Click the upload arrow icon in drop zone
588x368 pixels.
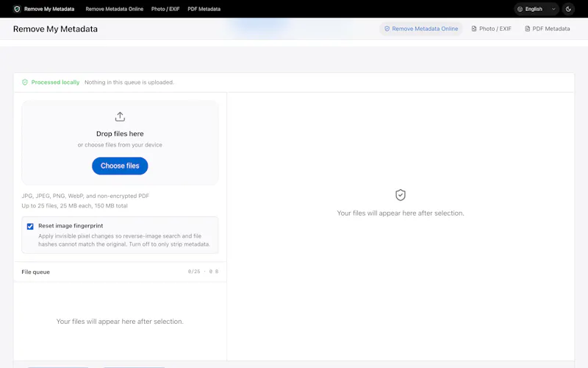click(120, 116)
